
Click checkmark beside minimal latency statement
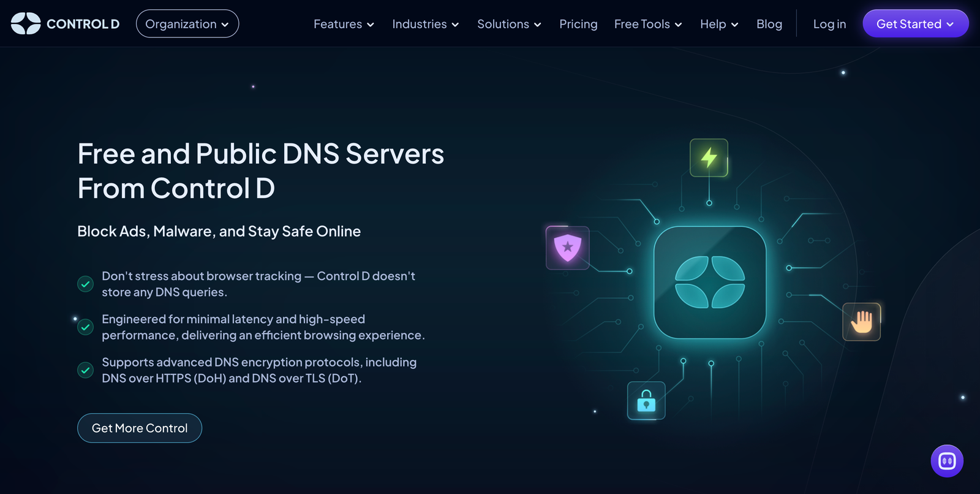pos(85,327)
